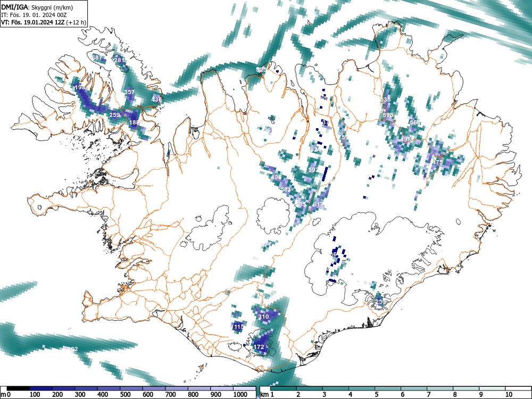The height and width of the screenshot is (399, 532).
Task: Click the 500 legend tick label
Action: 126,395
